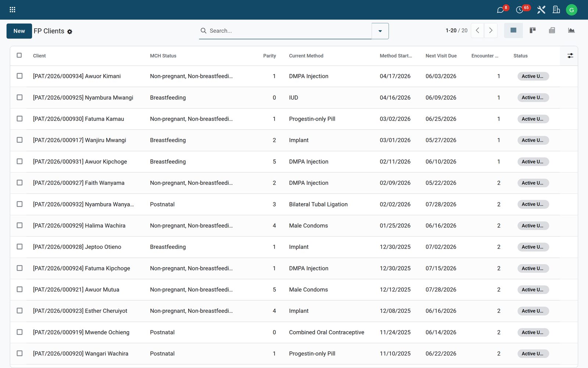This screenshot has height=368, width=588.
Task: Go to the previous page arrow
Action: 477,31
